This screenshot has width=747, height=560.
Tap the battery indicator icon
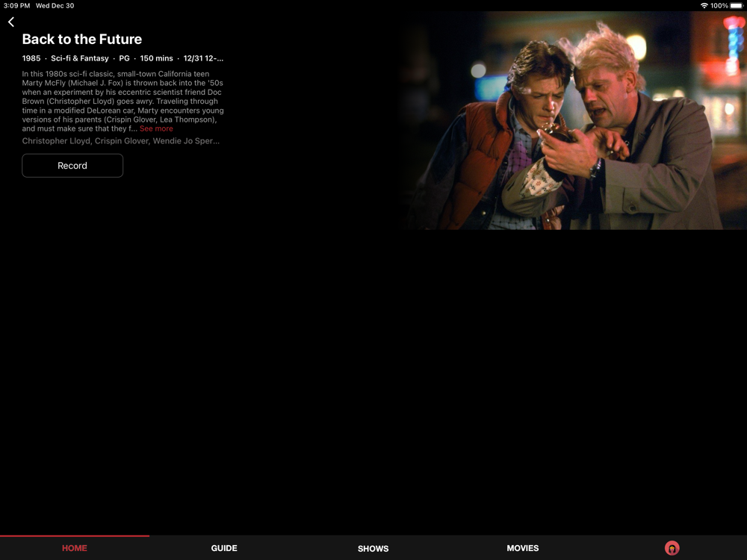[x=737, y=6]
